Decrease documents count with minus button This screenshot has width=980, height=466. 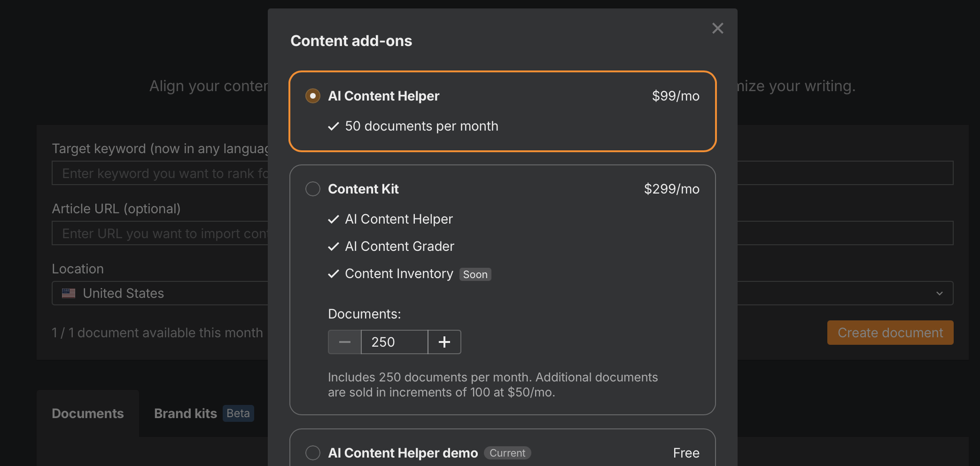(x=344, y=342)
